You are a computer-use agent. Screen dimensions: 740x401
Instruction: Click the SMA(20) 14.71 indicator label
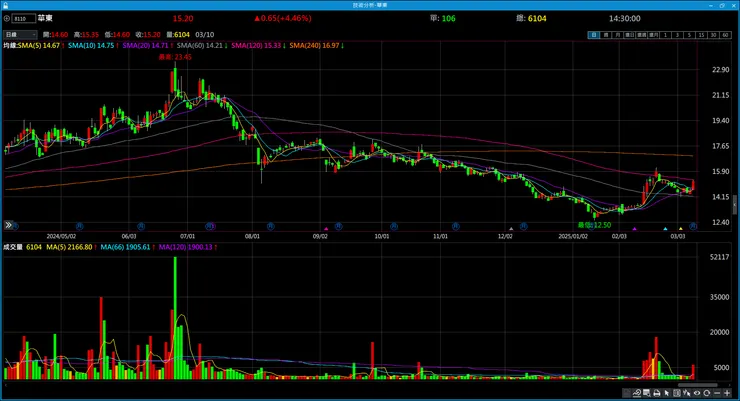coord(145,46)
